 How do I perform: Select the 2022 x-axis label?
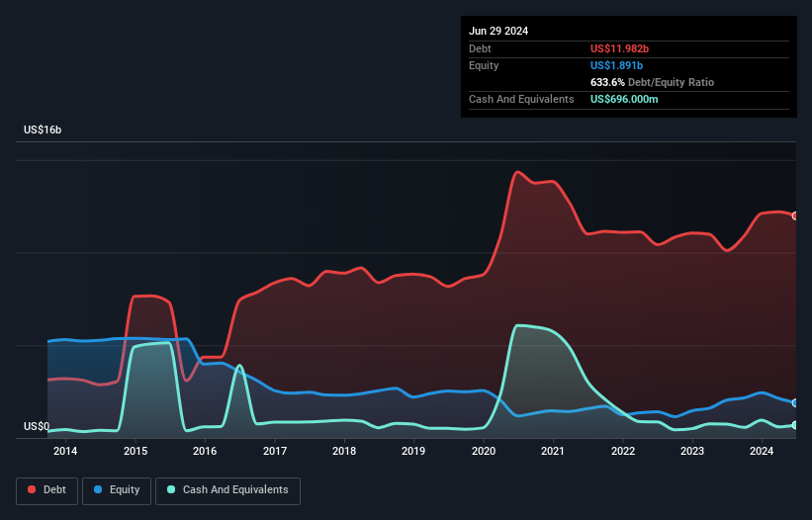(622, 451)
